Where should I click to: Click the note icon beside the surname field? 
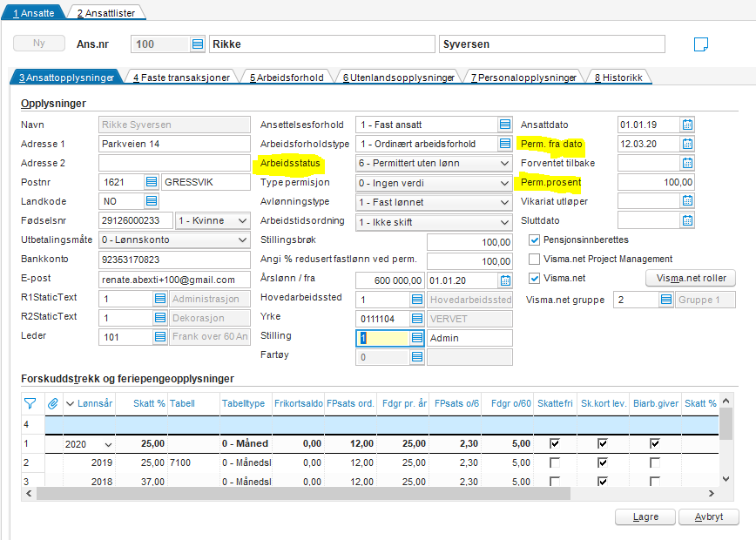(701, 44)
